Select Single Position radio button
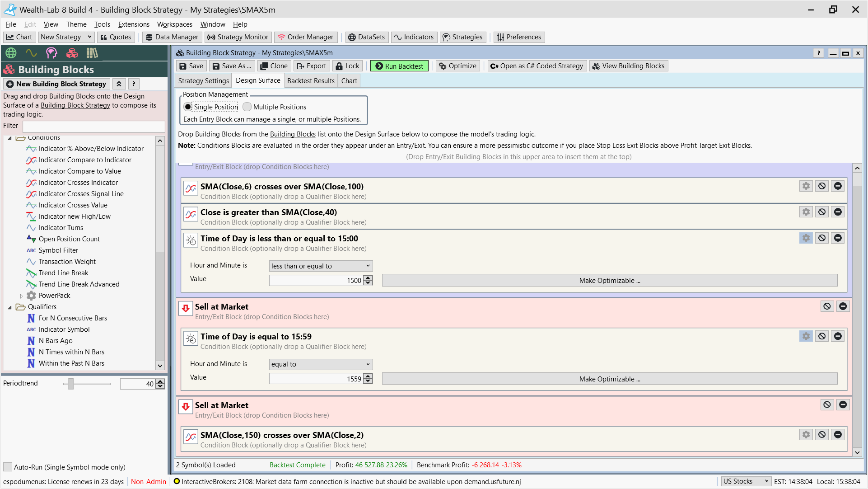 point(188,107)
